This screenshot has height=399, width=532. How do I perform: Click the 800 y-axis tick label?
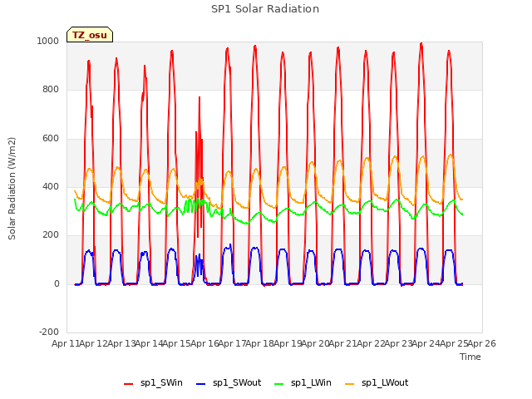click(x=51, y=89)
